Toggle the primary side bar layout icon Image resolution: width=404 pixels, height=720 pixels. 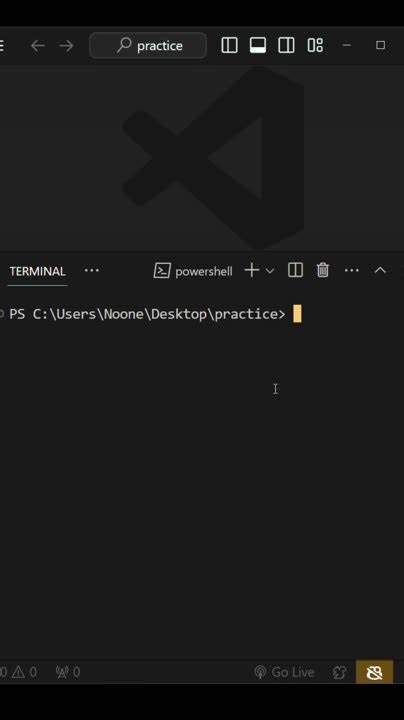click(229, 45)
